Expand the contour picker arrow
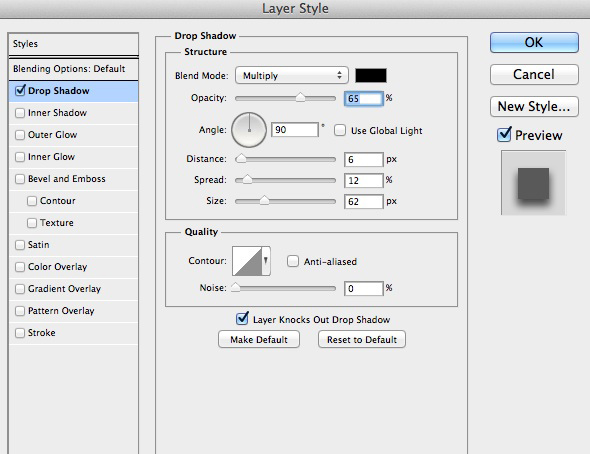The height and width of the screenshot is (454, 590). 266,261
